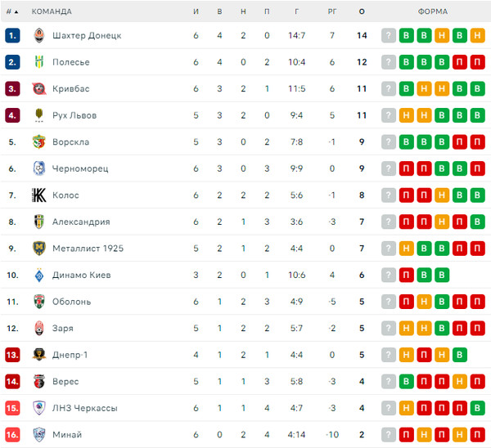Click the КОМАНДА column header
This screenshot has height=448, width=491.
[x=52, y=11]
